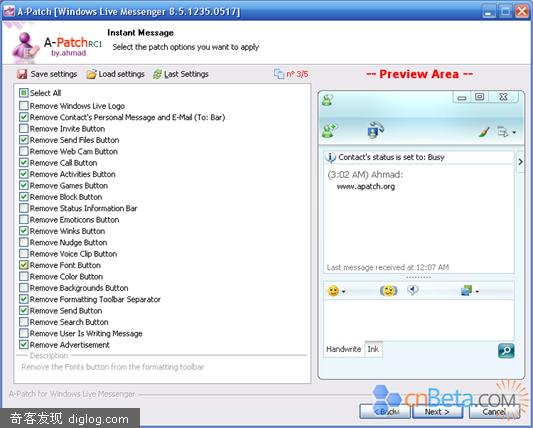Click the webcam icon in preview toolbar

(376, 130)
